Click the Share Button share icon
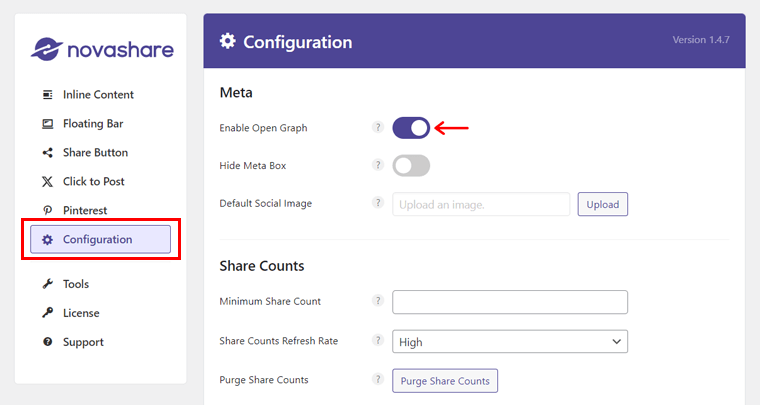760x405 pixels. point(48,153)
